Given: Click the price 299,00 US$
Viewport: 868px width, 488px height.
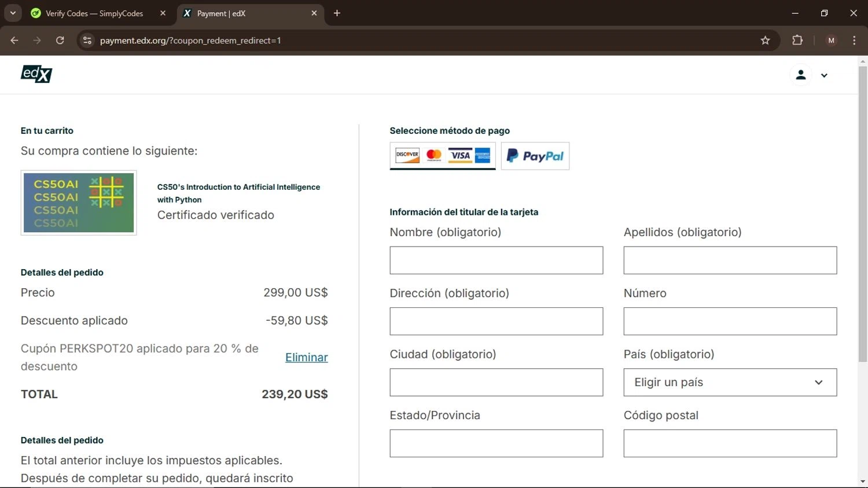Looking at the screenshot, I should [x=296, y=292].
